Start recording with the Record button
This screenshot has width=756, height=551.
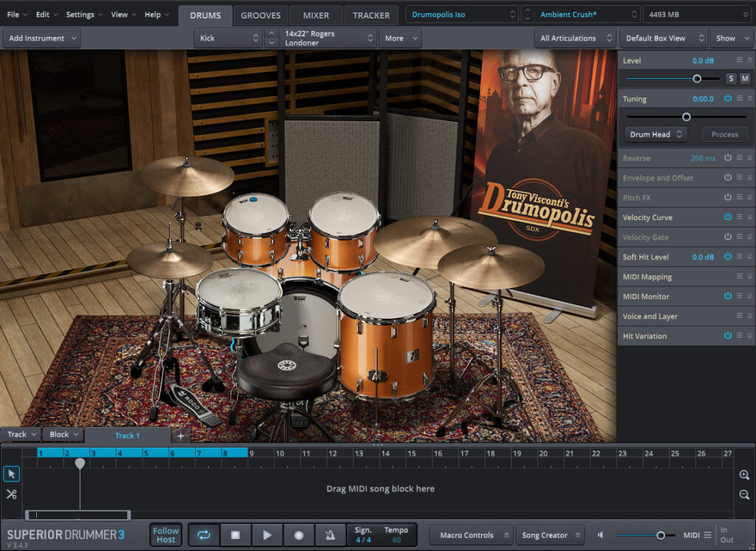pos(299,535)
